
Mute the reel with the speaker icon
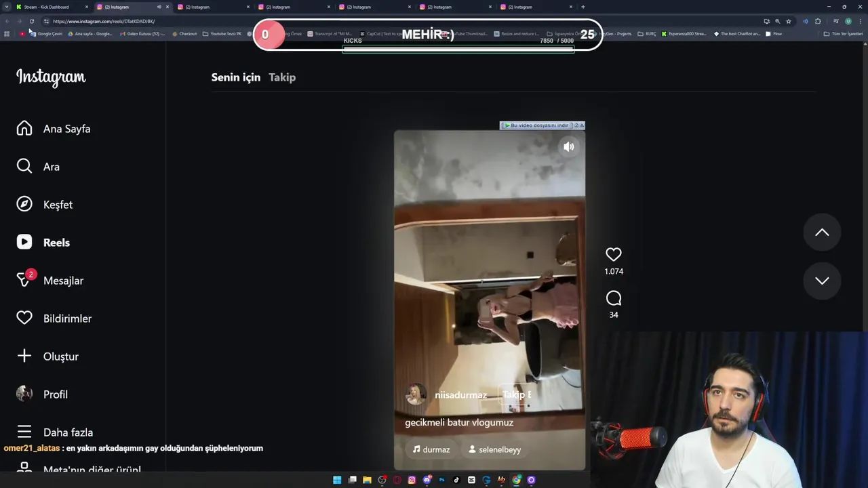pos(569,146)
